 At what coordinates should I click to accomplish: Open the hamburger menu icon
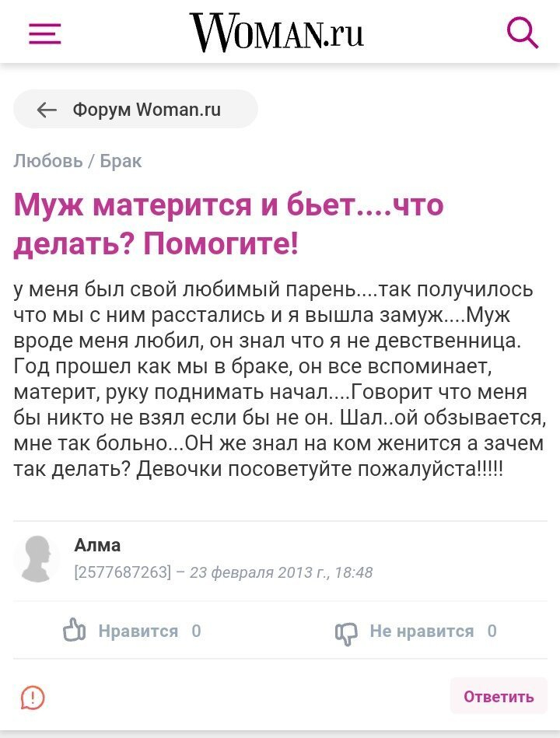[x=45, y=33]
